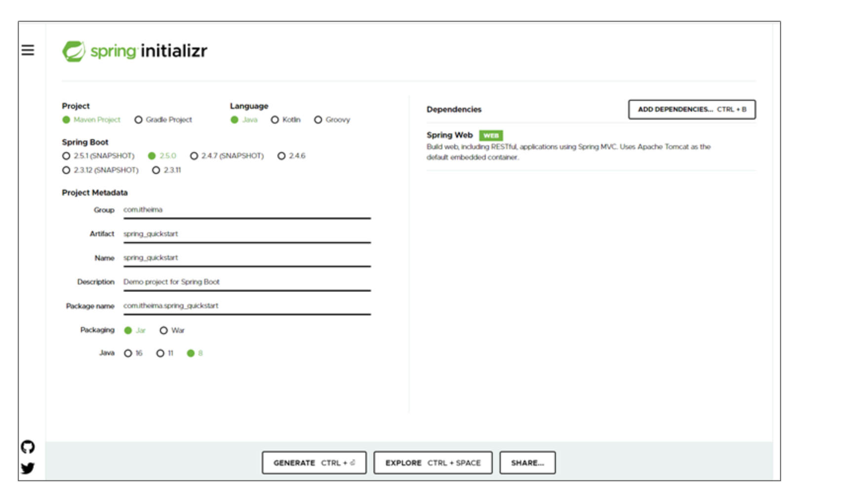The image size is (868, 503).
Task: Click the spring initializr title text
Action: pos(149,51)
